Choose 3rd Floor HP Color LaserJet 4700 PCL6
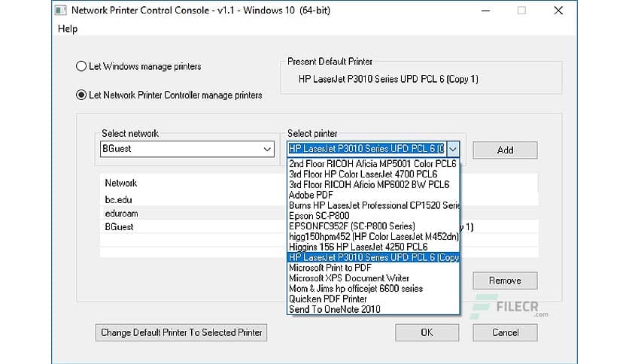Image resolution: width=629 pixels, height=364 pixels. [x=373, y=174]
